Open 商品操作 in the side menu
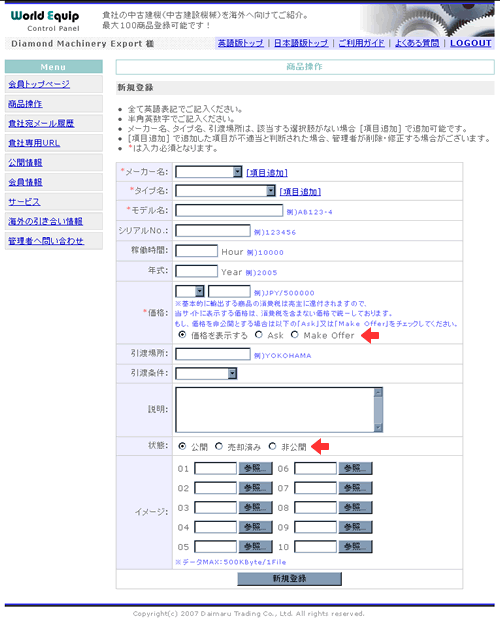Screen dimensions: 500x620 (x=25, y=104)
